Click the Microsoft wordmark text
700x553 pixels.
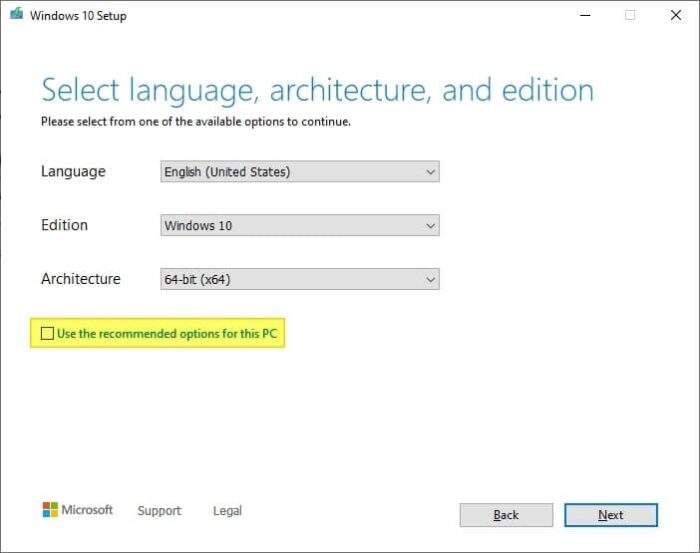tap(87, 510)
